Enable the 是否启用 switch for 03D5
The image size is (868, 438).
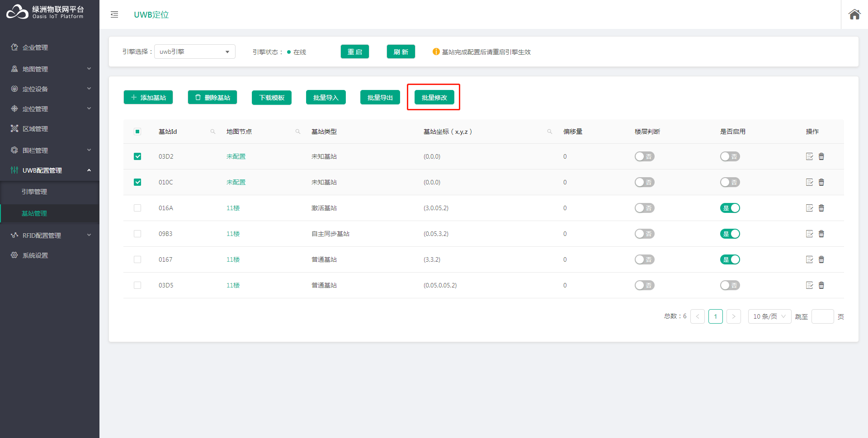tap(730, 285)
